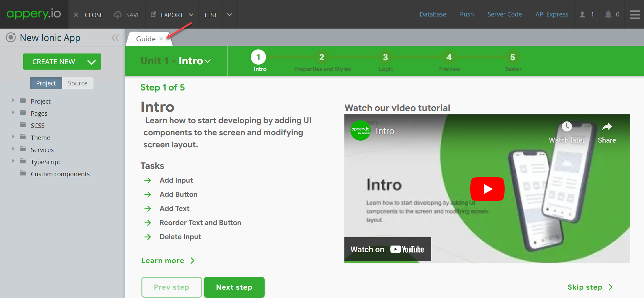Click the SAVE cloud button
The height and width of the screenshot is (298, 644).
pos(127,15)
